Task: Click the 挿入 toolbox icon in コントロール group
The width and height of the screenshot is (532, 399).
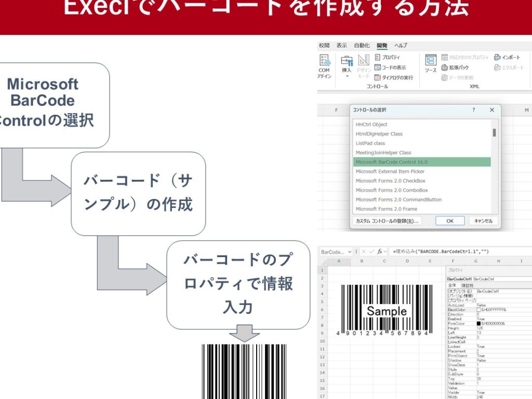Action: (347, 61)
